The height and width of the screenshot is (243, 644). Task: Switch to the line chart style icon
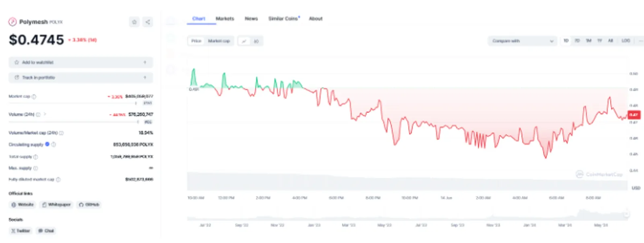coord(244,41)
